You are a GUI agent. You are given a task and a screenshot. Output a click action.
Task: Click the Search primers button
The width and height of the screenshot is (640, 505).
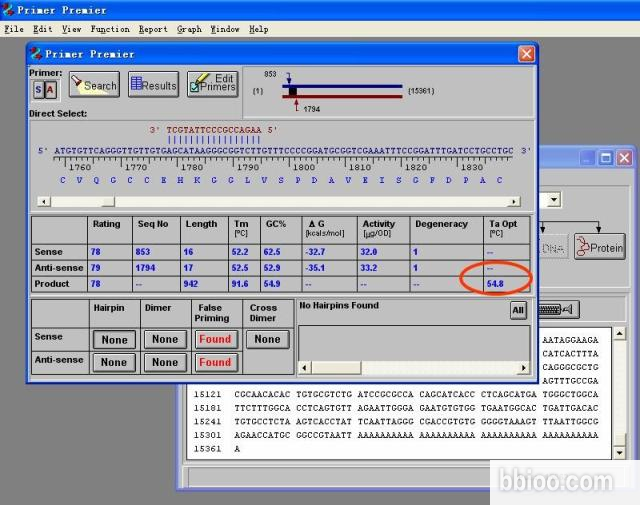[94, 85]
